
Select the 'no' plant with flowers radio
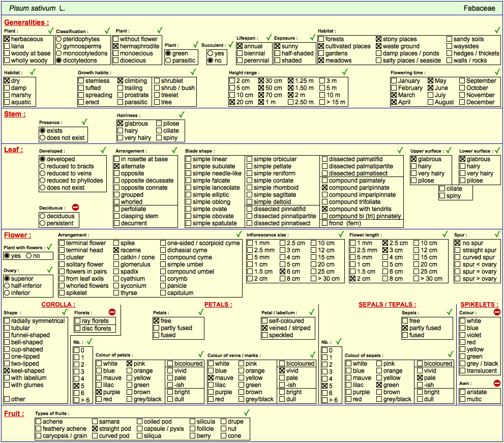[x=29, y=255]
